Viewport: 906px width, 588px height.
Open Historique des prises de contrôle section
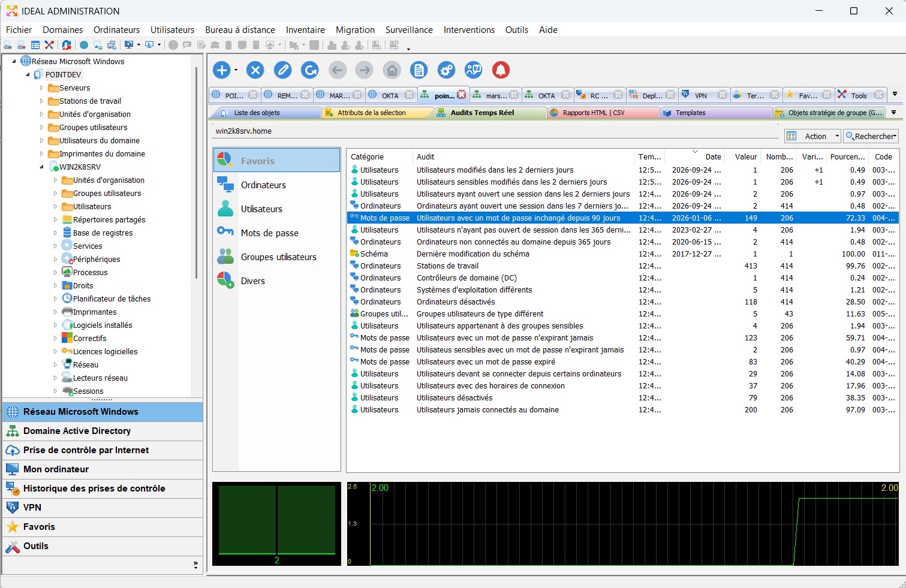[x=103, y=489]
